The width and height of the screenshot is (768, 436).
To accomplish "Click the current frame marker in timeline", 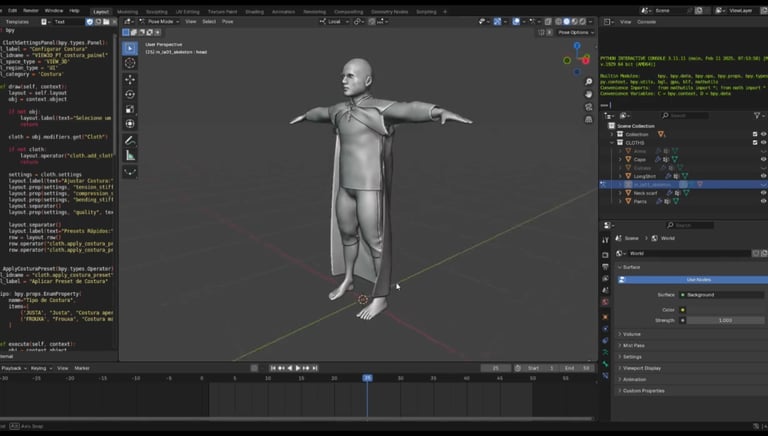I will pos(367,378).
